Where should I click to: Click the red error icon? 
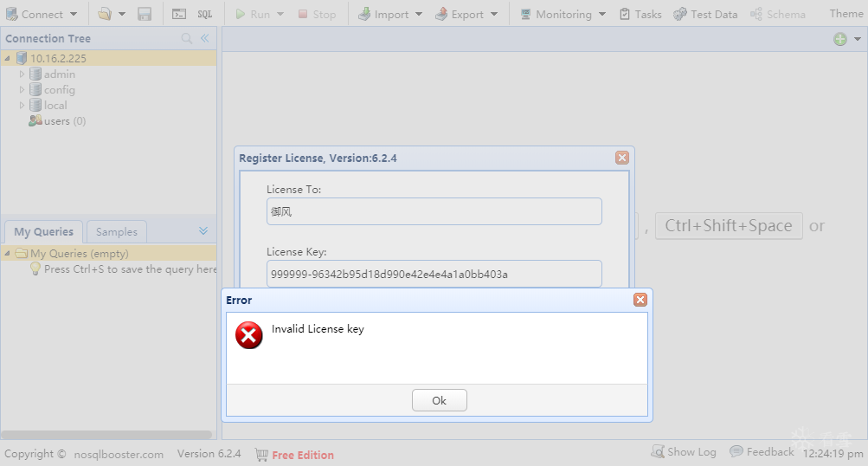click(x=249, y=335)
